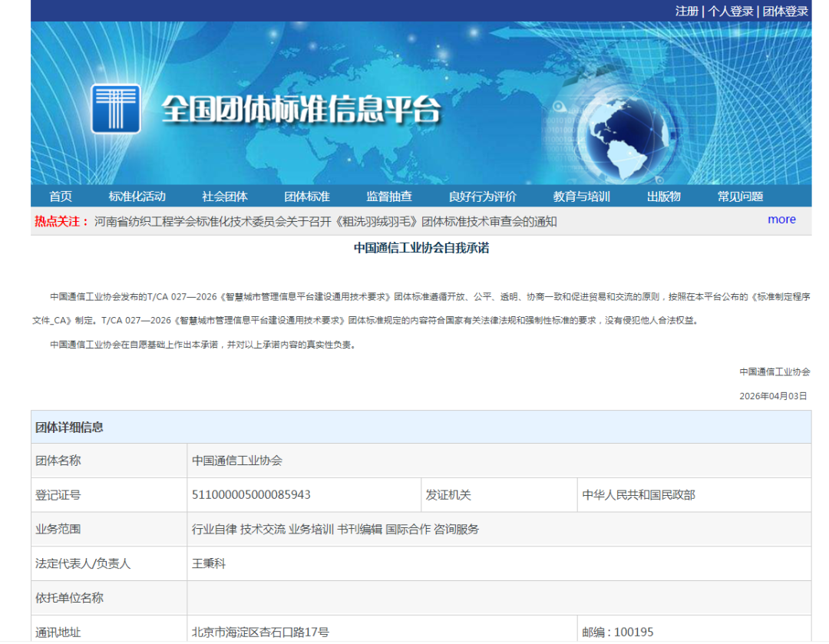The image size is (829, 644).
Task: Select the 教育与培训 menu item
Action: tap(582, 197)
